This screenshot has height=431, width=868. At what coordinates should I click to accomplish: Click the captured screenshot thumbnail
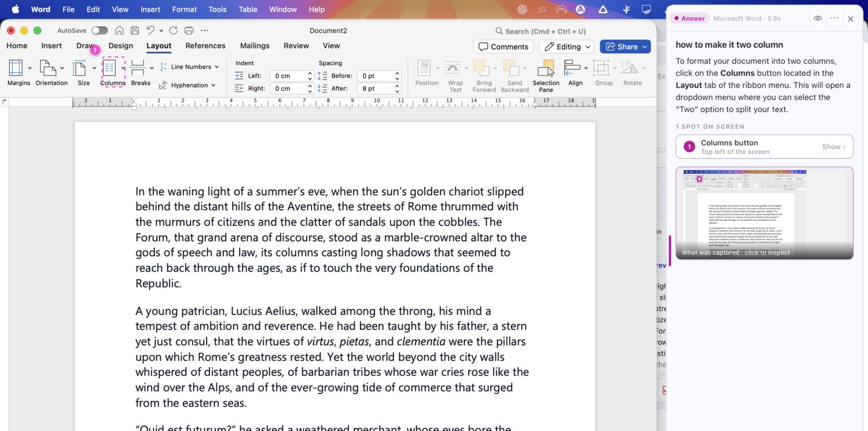pos(764,213)
